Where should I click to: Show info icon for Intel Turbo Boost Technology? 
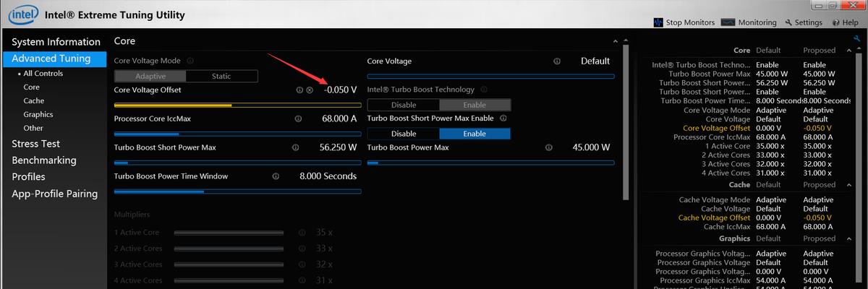(x=484, y=90)
